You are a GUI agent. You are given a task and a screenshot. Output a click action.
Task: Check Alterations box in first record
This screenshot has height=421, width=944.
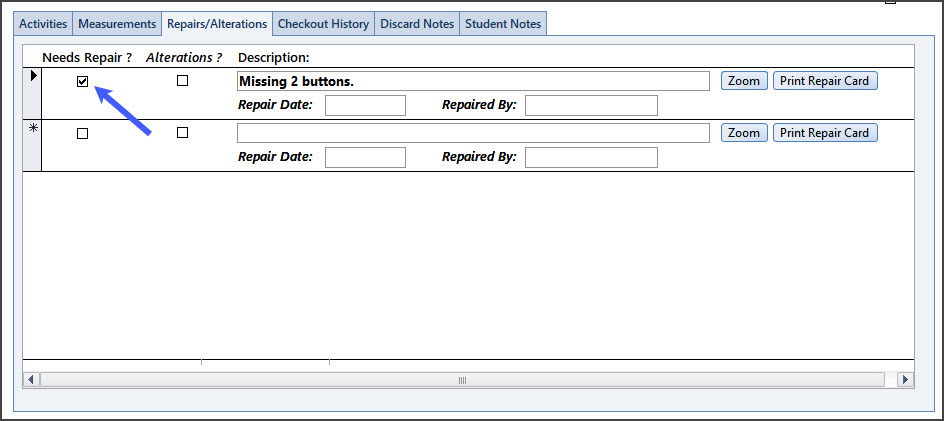pyautogui.click(x=182, y=81)
